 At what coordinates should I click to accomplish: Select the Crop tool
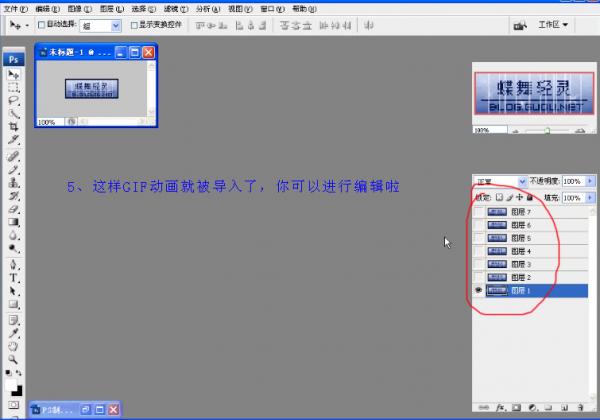click(x=13, y=127)
